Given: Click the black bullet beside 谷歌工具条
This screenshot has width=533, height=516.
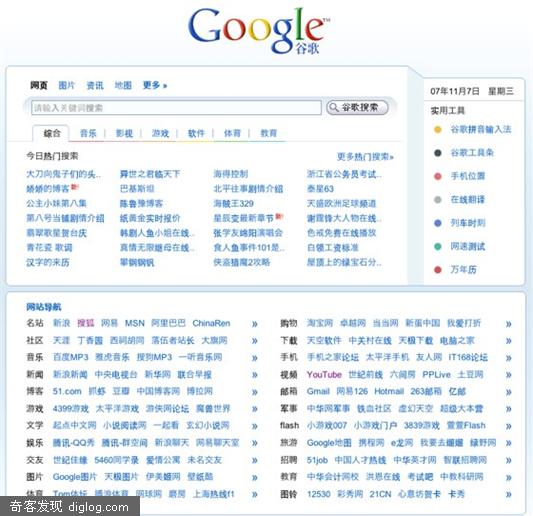Looking at the screenshot, I should pos(438,153).
